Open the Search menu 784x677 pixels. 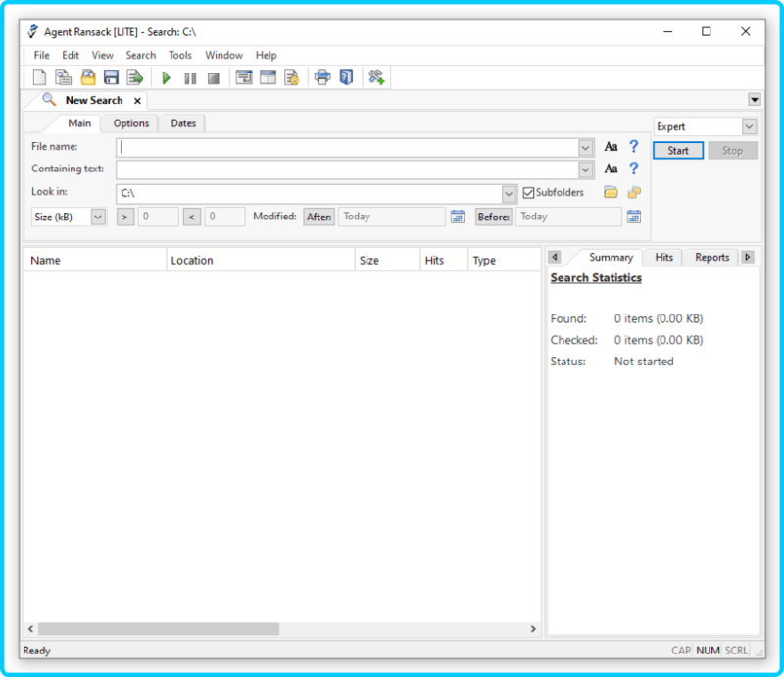[x=141, y=55]
